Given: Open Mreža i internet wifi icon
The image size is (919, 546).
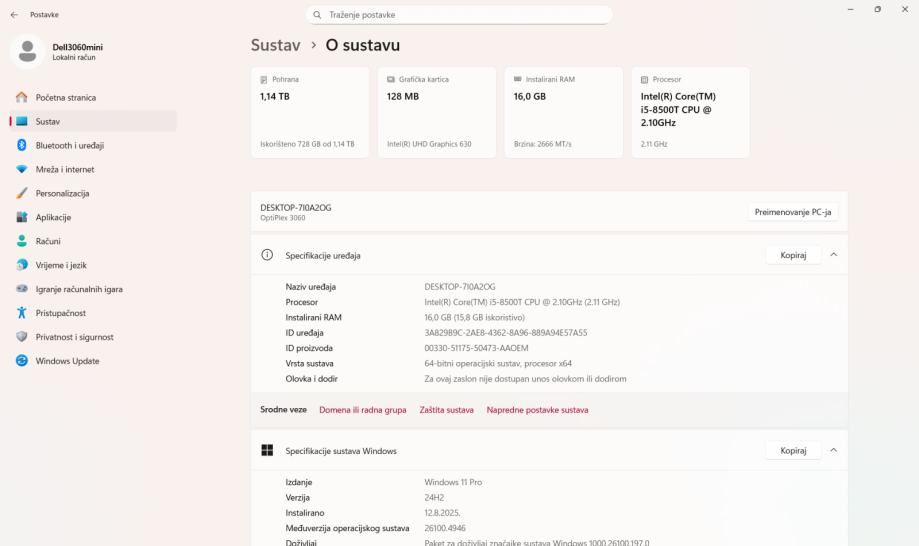Looking at the screenshot, I should (x=22, y=170).
